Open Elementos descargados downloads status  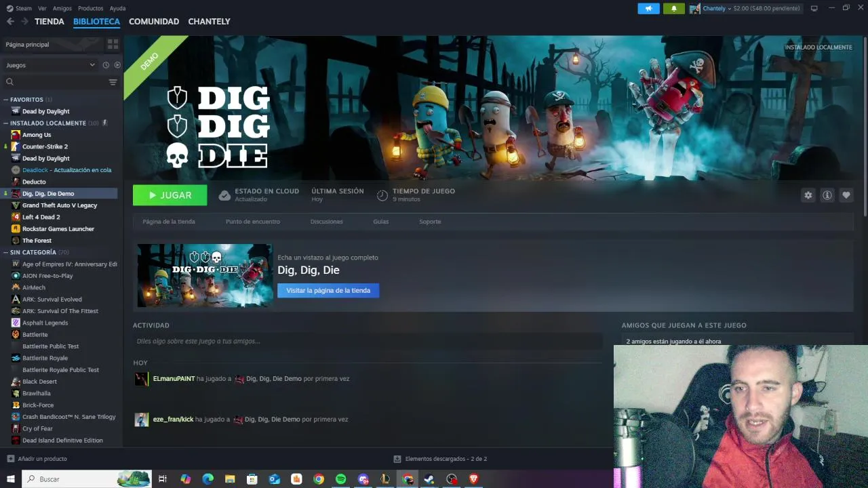pos(441,459)
